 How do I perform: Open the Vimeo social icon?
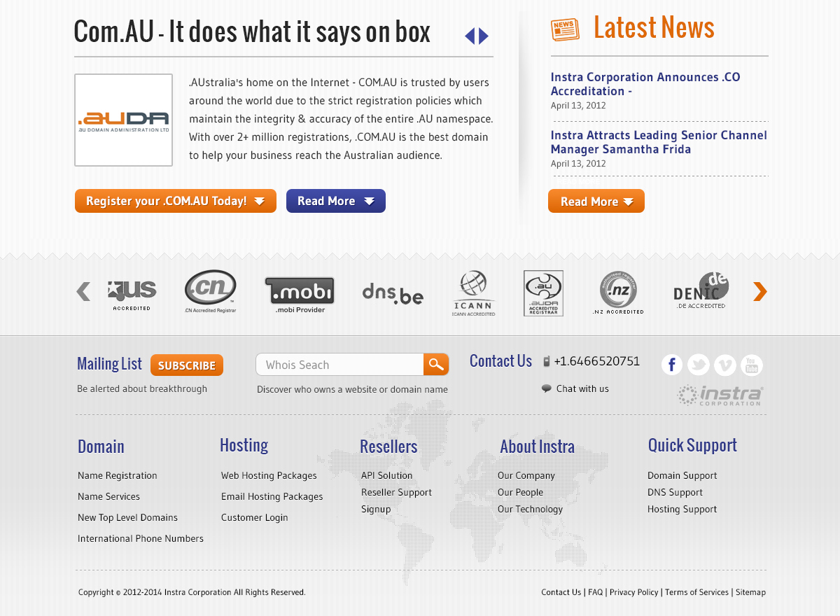[x=725, y=365]
